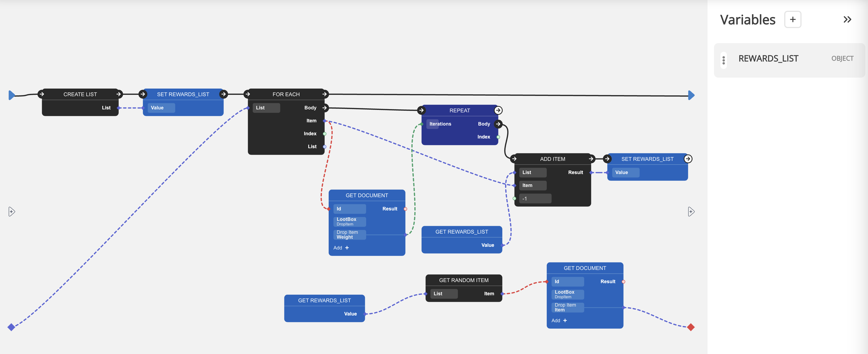Click the purple diamond input port

click(x=11, y=327)
